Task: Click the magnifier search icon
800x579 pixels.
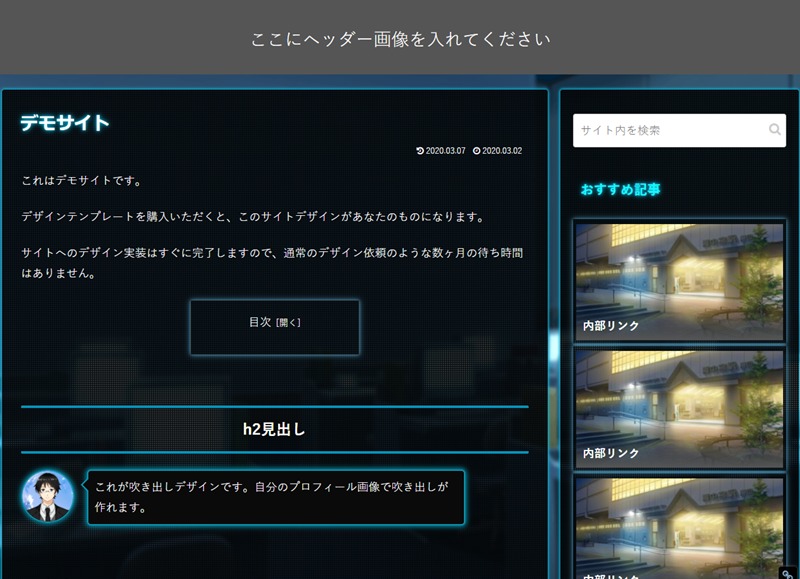Action: [774, 130]
